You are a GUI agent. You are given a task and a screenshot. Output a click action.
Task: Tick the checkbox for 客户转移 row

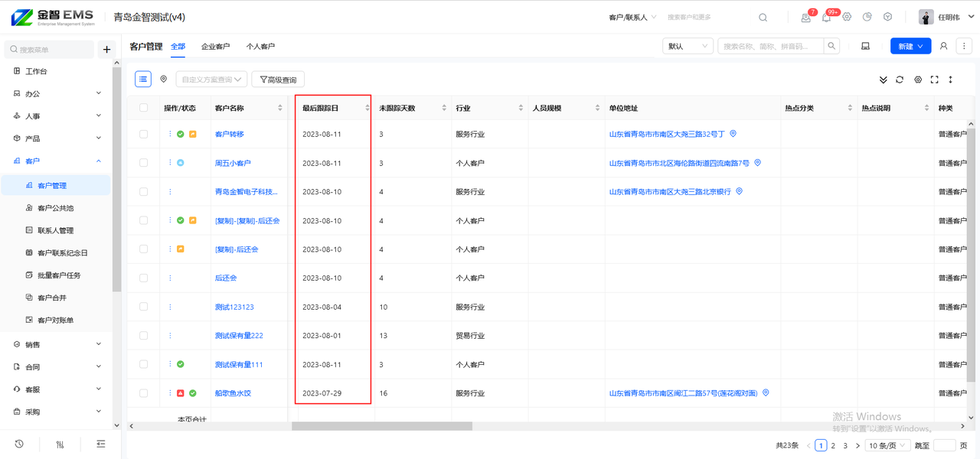144,134
